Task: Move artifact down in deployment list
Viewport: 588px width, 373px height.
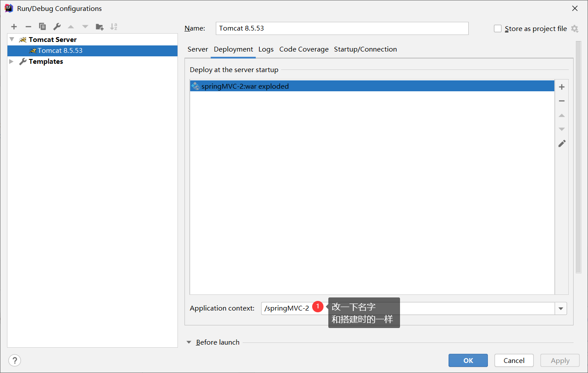Action: (562, 129)
